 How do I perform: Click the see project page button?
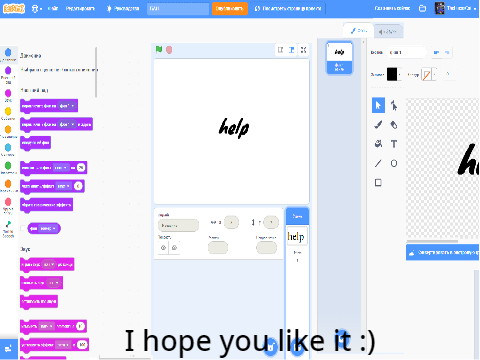click(288, 8)
